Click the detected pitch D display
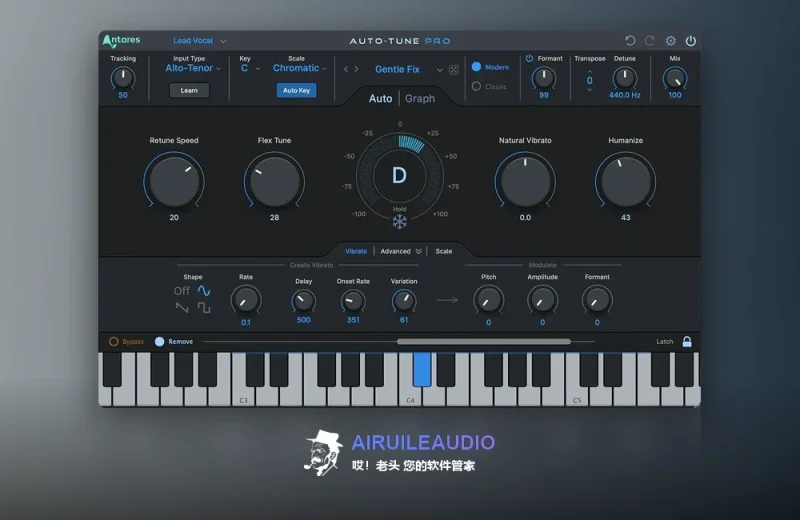 [399, 176]
